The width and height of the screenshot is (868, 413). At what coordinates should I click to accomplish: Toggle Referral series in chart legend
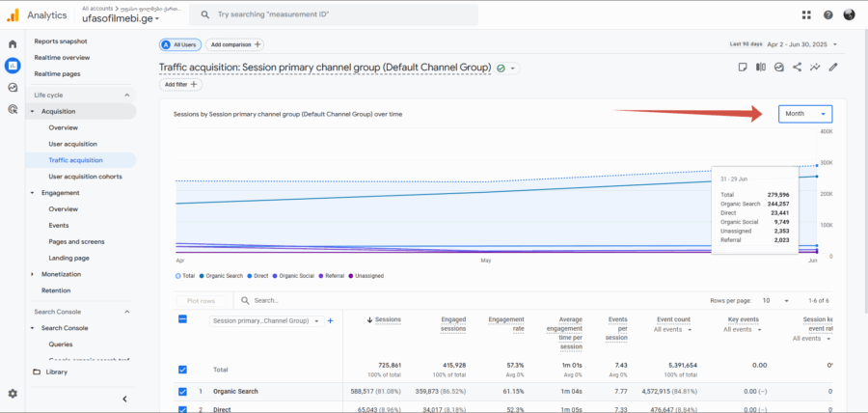click(x=331, y=276)
